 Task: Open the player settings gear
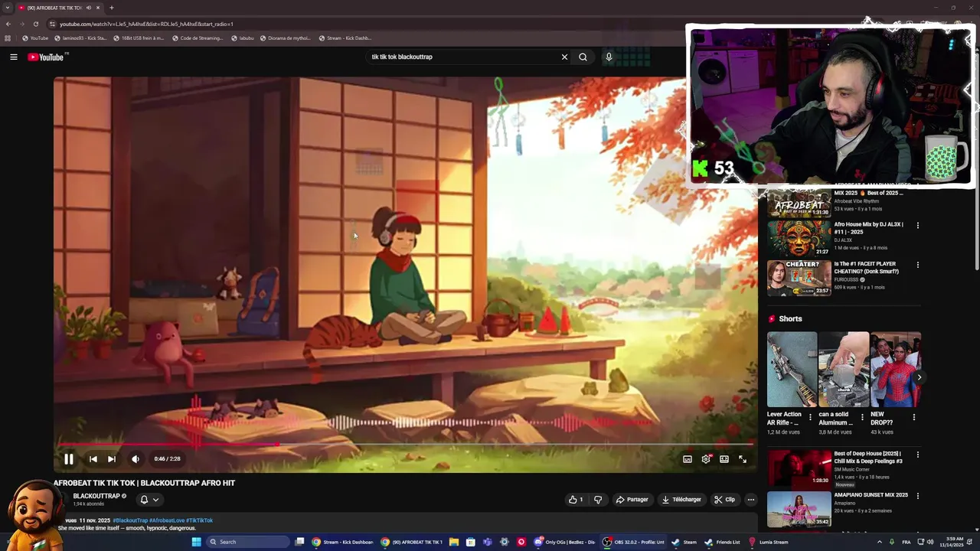[706, 459]
